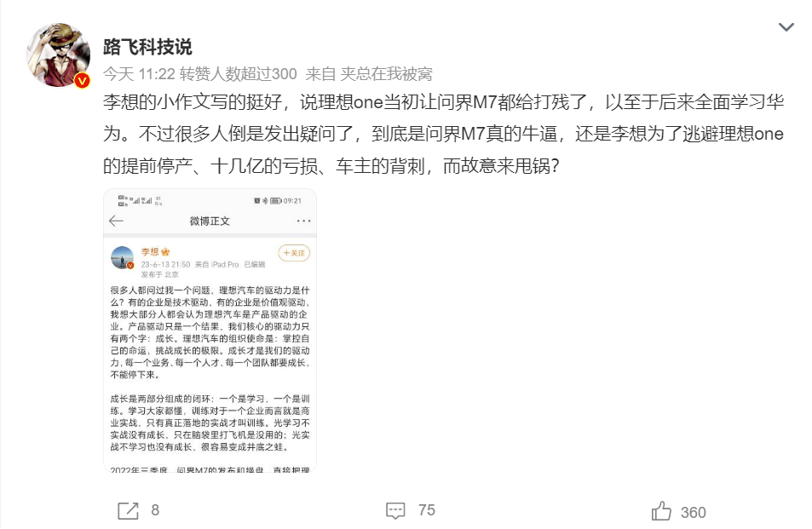
Task: Like the post with thumbs-up icon
Action: click(661, 511)
